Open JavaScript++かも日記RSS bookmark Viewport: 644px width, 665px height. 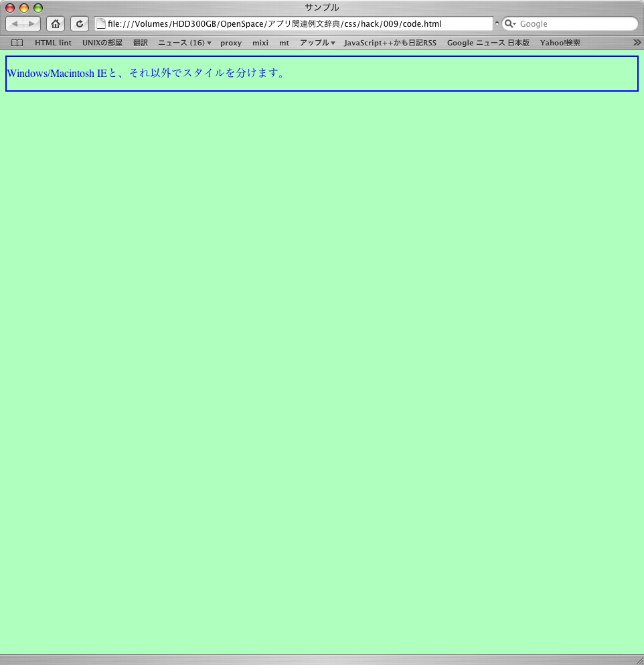390,43
